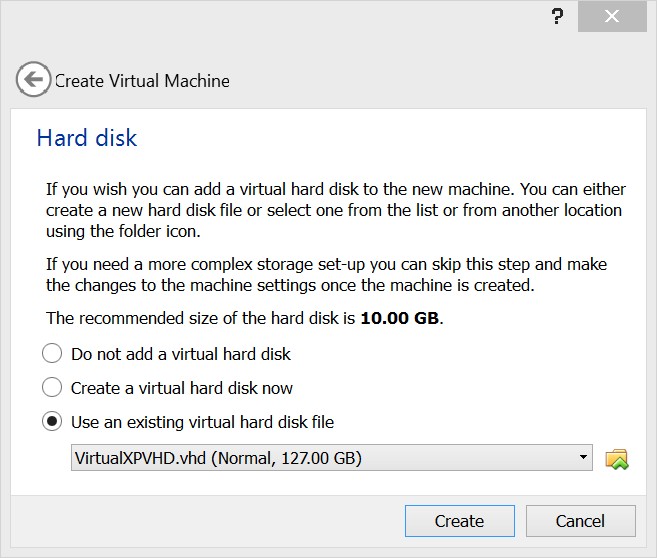Click the Cancel button
Screen dimensions: 657x558
tap(580, 521)
